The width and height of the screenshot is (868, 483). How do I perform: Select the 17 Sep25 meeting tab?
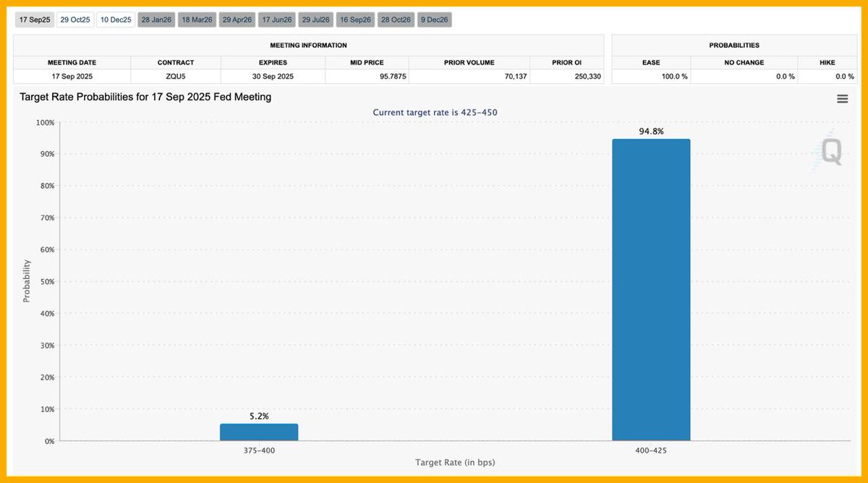click(x=34, y=20)
